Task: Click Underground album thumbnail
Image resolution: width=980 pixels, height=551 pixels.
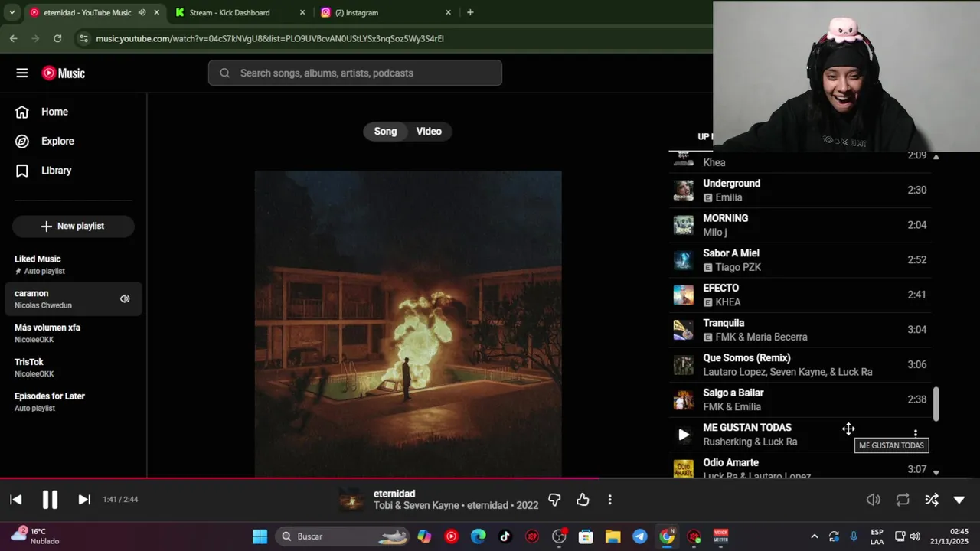Action: 683,191
